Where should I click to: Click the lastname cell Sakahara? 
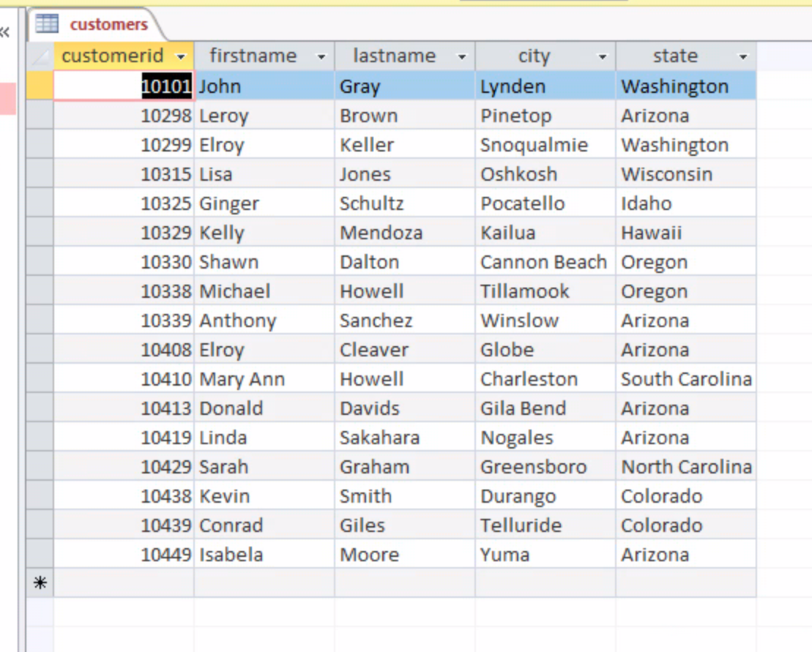[405, 437]
